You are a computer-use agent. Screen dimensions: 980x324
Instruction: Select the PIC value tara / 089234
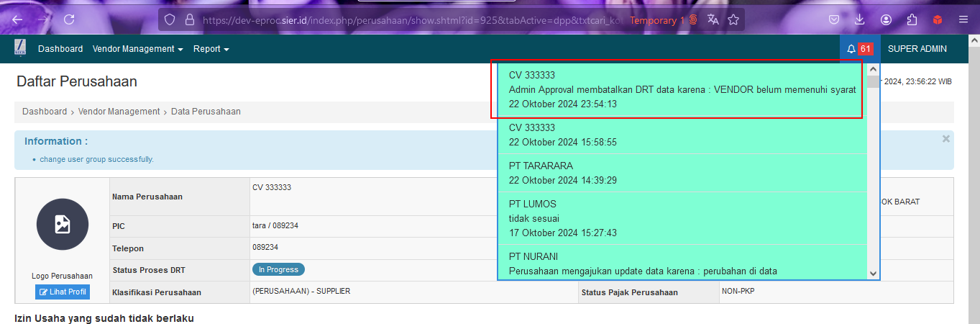click(275, 225)
